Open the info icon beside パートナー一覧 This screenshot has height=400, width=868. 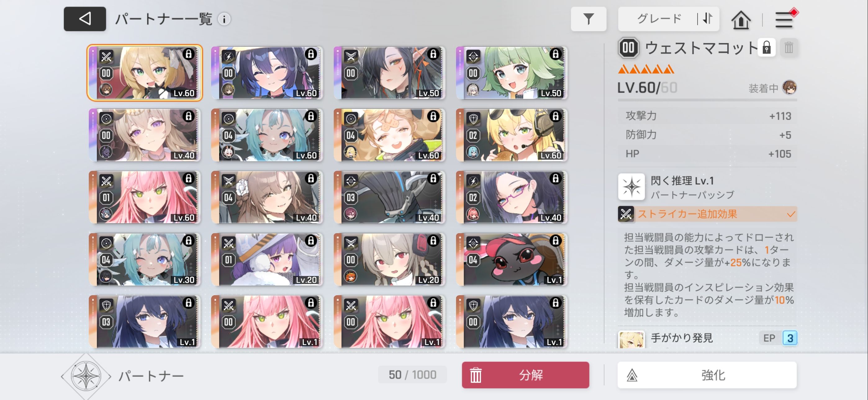point(224,19)
